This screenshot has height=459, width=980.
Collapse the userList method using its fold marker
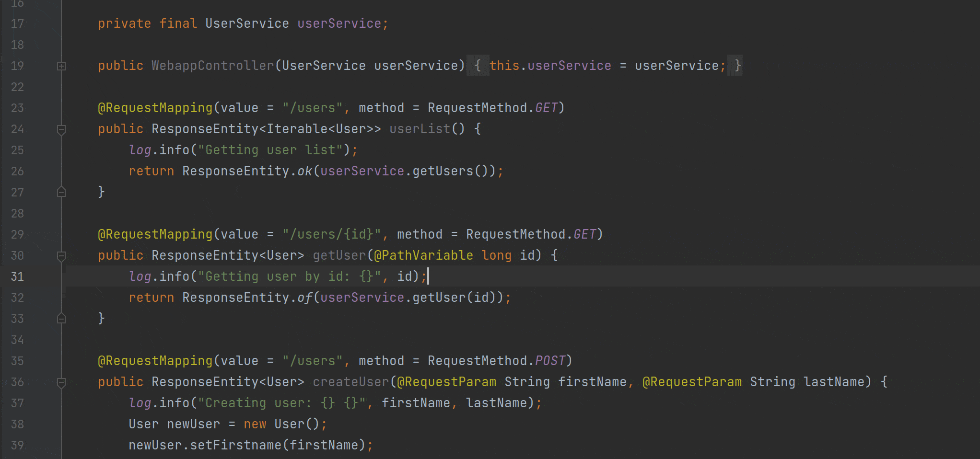coord(61,129)
